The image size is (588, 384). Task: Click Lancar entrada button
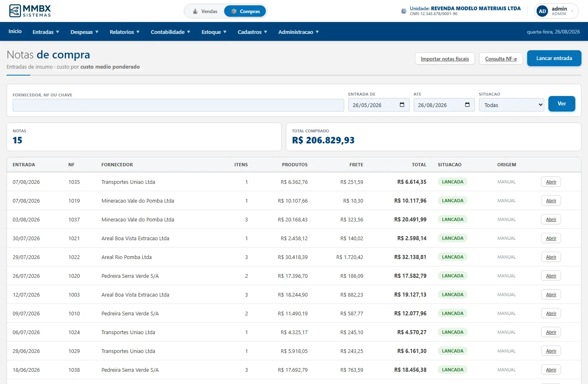pyautogui.click(x=554, y=58)
